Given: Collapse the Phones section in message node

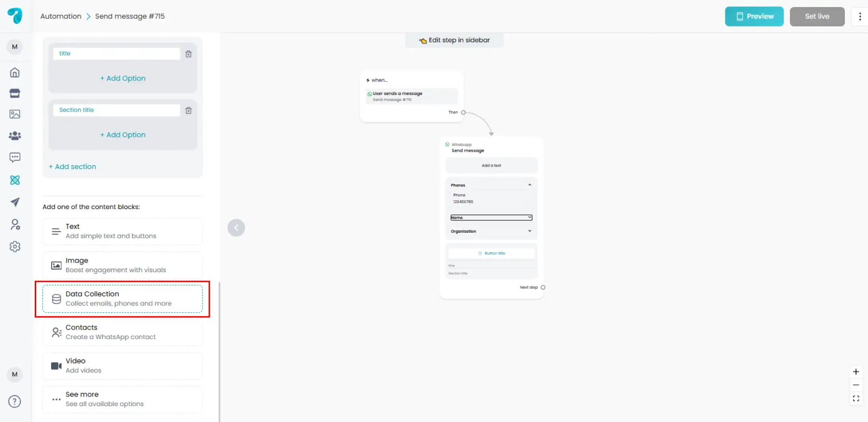Looking at the screenshot, I should [529, 185].
